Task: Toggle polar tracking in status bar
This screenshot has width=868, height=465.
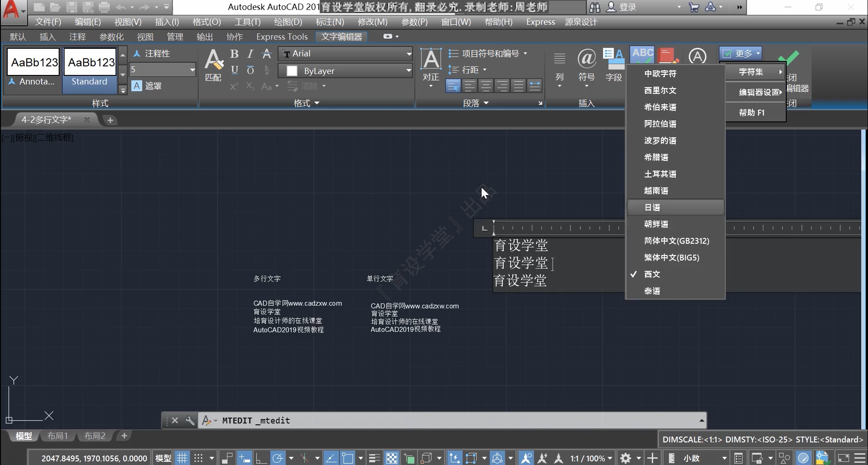Action: pyautogui.click(x=278, y=458)
